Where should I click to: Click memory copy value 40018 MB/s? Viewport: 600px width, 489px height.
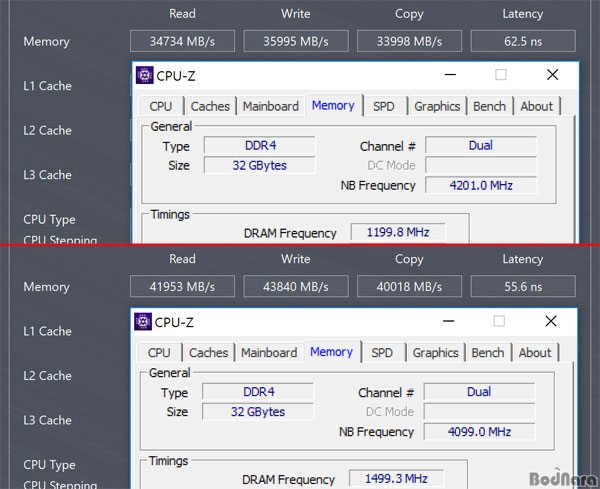click(409, 287)
